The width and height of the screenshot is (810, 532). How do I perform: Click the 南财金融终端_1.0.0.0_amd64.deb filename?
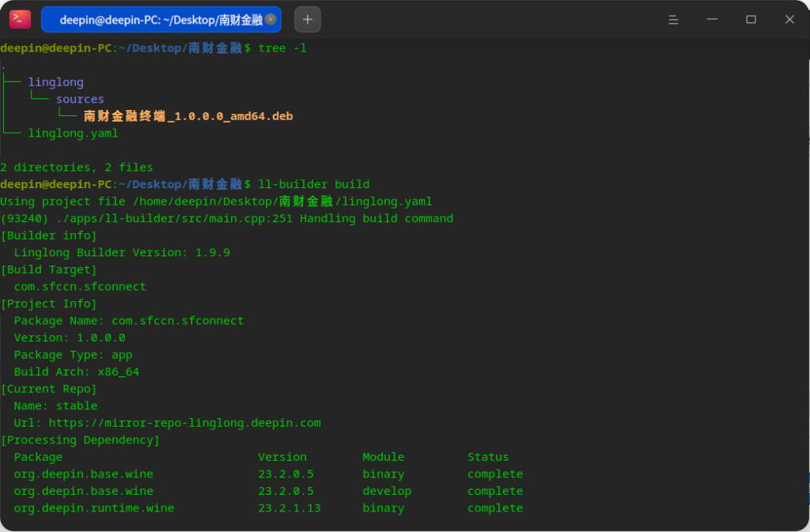[188, 116]
